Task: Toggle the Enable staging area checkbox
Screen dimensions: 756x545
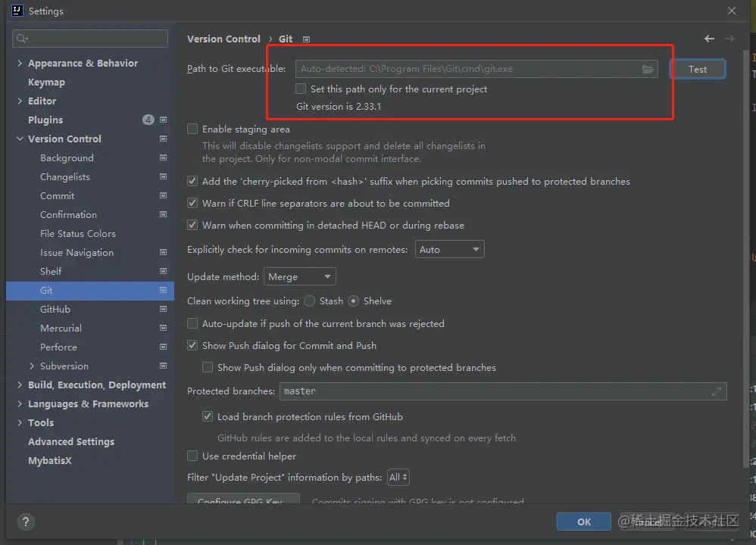Action: (192, 129)
